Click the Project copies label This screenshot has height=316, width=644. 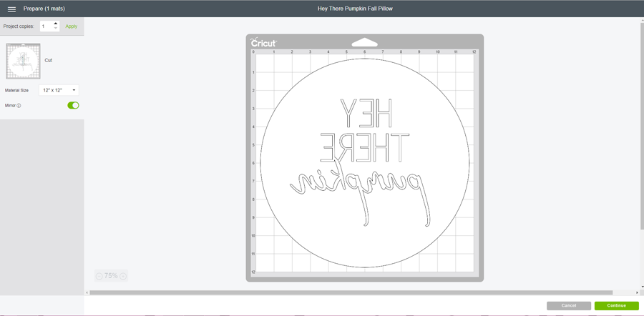[19, 26]
